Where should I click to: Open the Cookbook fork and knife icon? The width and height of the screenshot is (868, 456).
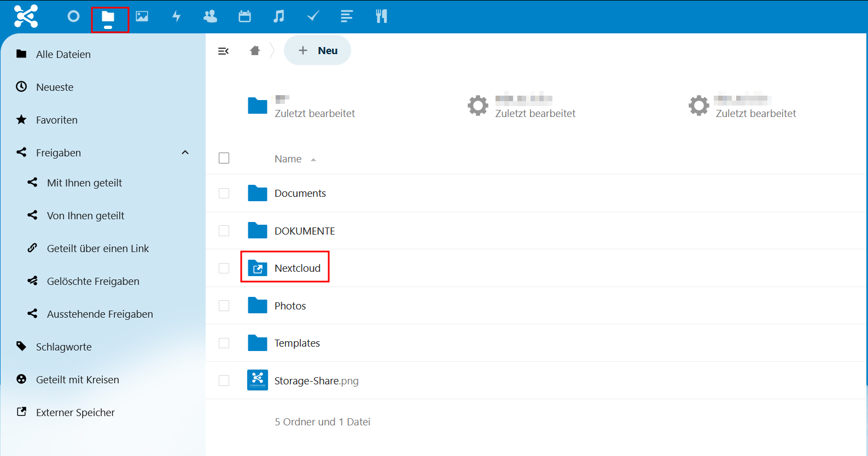[x=381, y=16]
